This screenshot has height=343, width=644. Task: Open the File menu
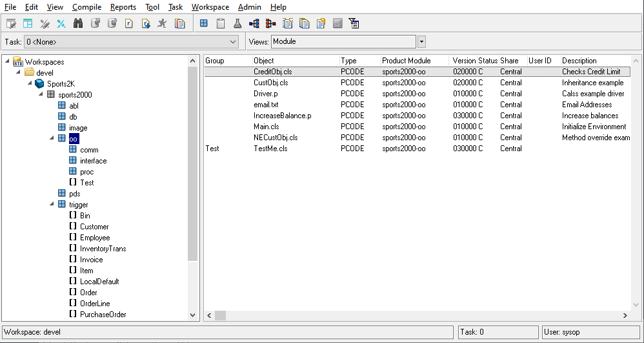[x=10, y=7]
